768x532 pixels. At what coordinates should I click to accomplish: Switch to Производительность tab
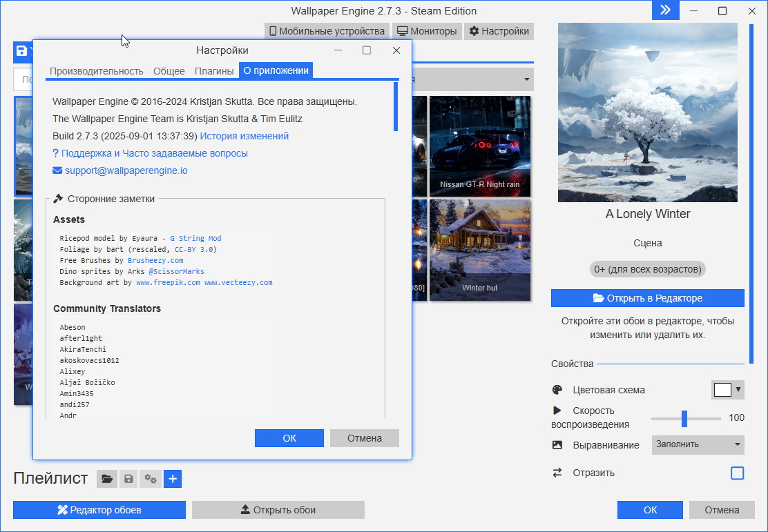click(97, 71)
